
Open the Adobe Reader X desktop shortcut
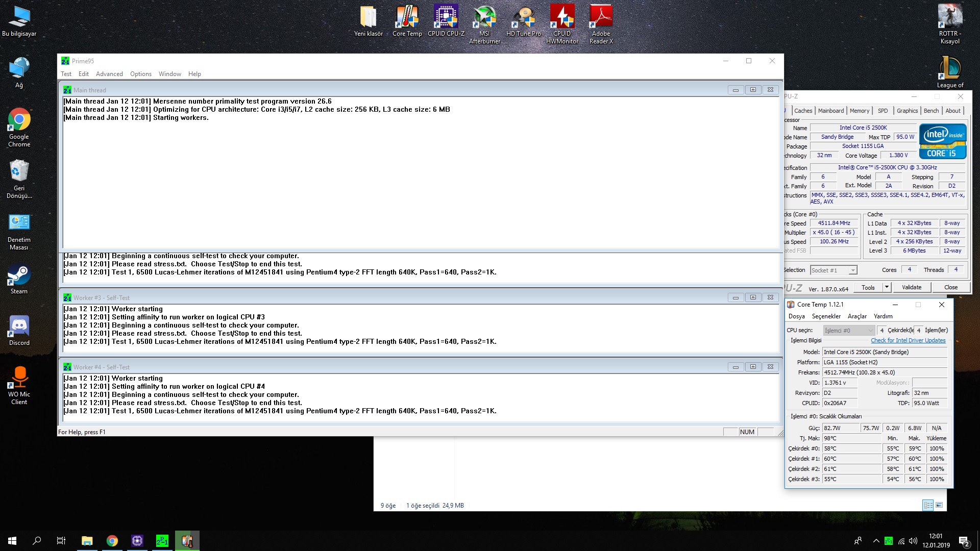pyautogui.click(x=601, y=24)
